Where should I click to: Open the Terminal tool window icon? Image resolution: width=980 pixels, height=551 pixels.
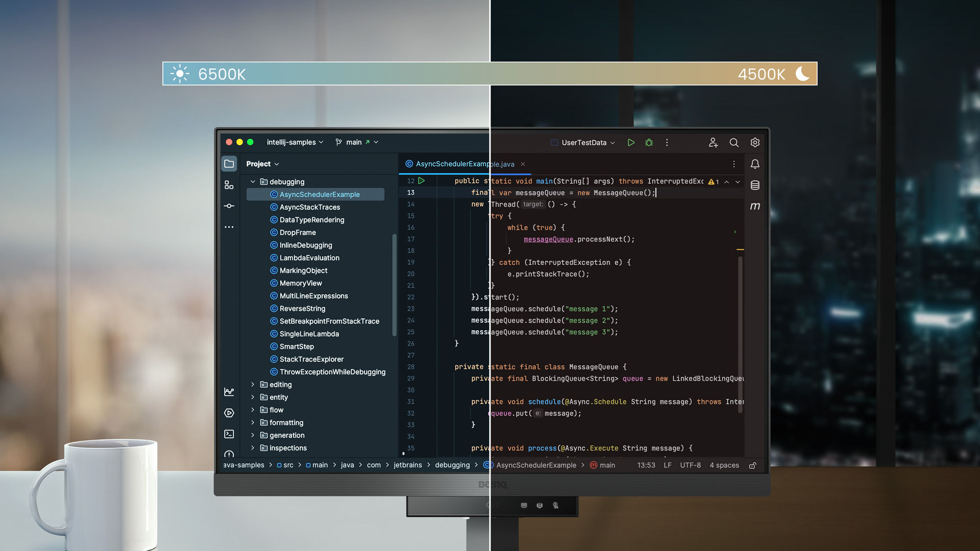[x=229, y=434]
